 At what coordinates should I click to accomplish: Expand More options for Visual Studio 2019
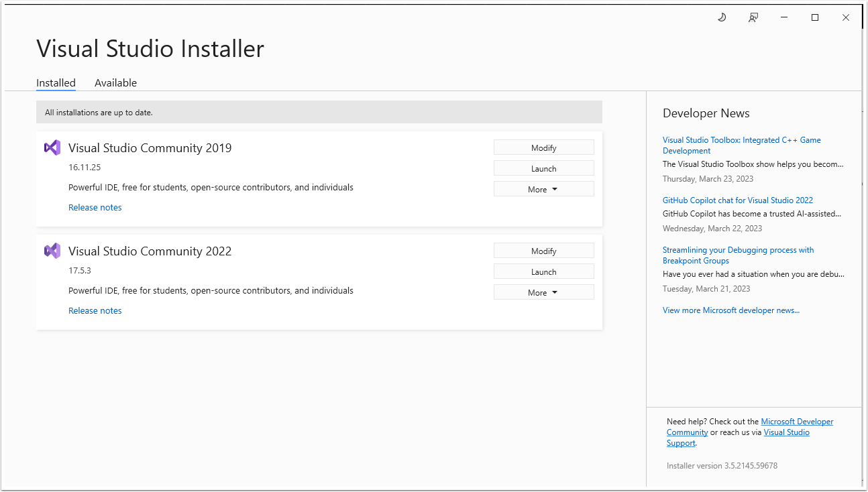[544, 189]
